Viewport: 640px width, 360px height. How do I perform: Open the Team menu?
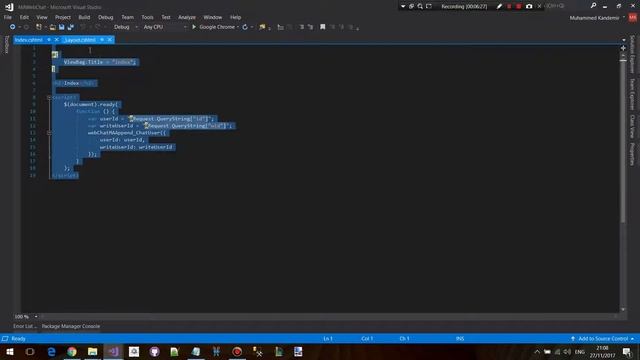tap(127, 17)
